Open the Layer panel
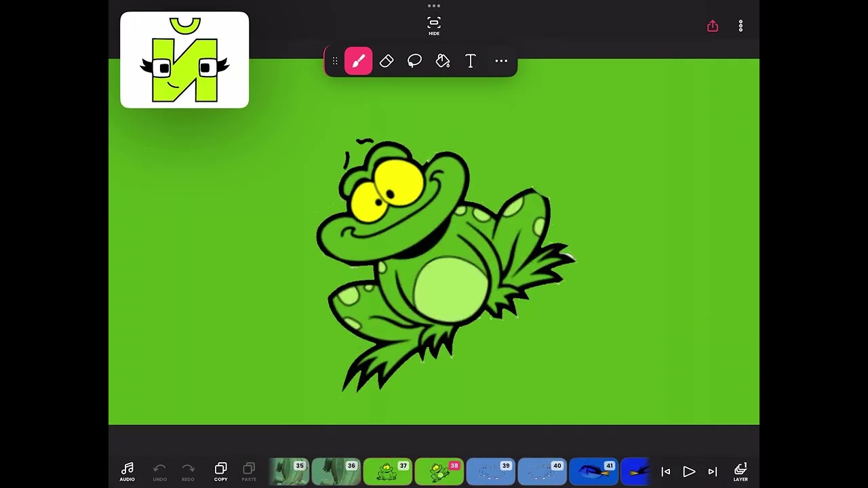 pos(741,472)
